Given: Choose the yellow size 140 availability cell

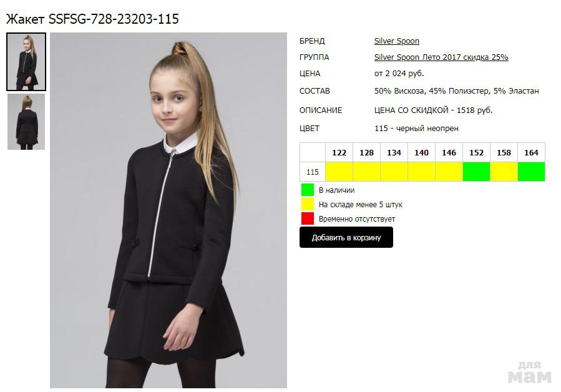Looking at the screenshot, I should (421, 172).
